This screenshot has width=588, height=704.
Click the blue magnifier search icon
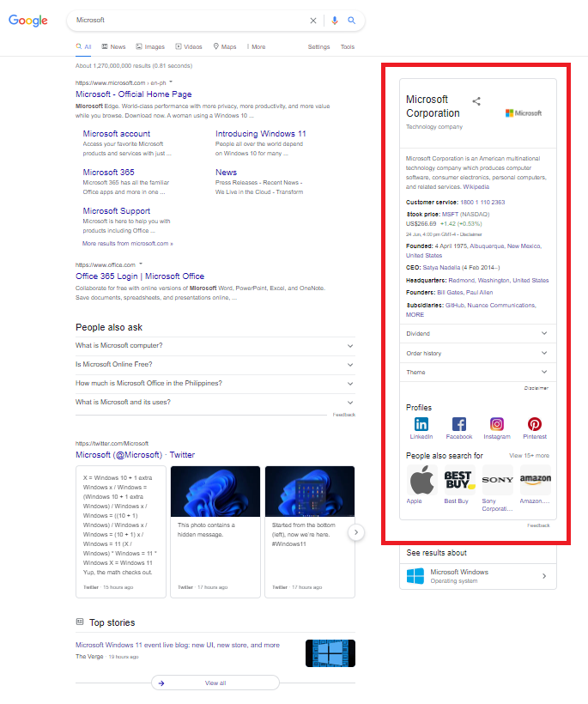click(351, 21)
